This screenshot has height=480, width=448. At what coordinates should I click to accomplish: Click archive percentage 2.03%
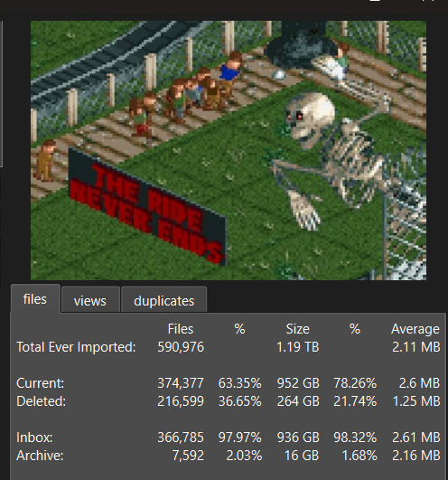pyautogui.click(x=244, y=456)
